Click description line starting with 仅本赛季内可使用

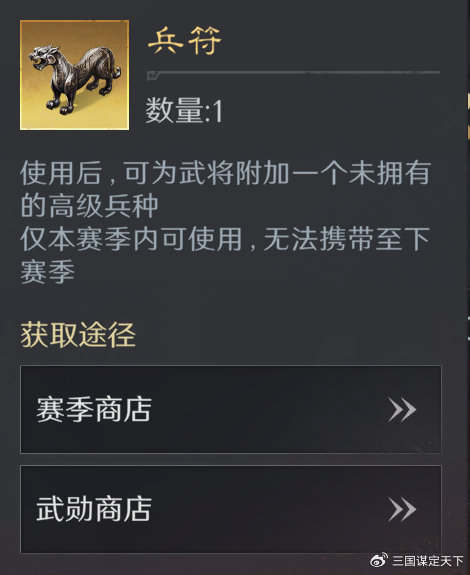click(x=225, y=239)
